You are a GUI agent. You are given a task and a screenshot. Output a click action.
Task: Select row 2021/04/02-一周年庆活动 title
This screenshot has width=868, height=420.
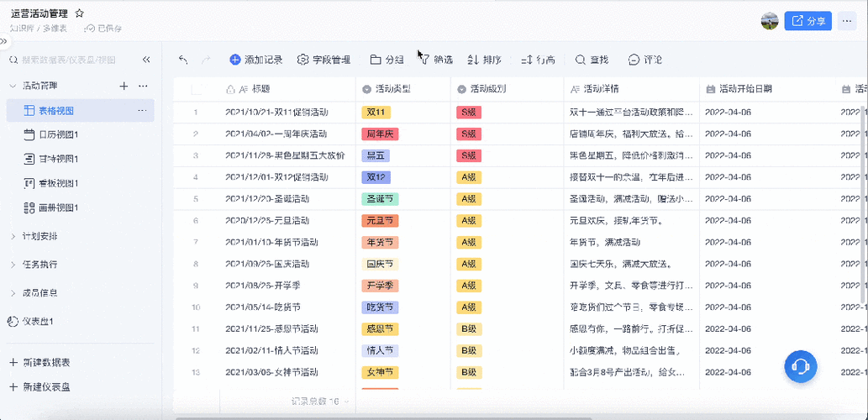[x=276, y=134]
